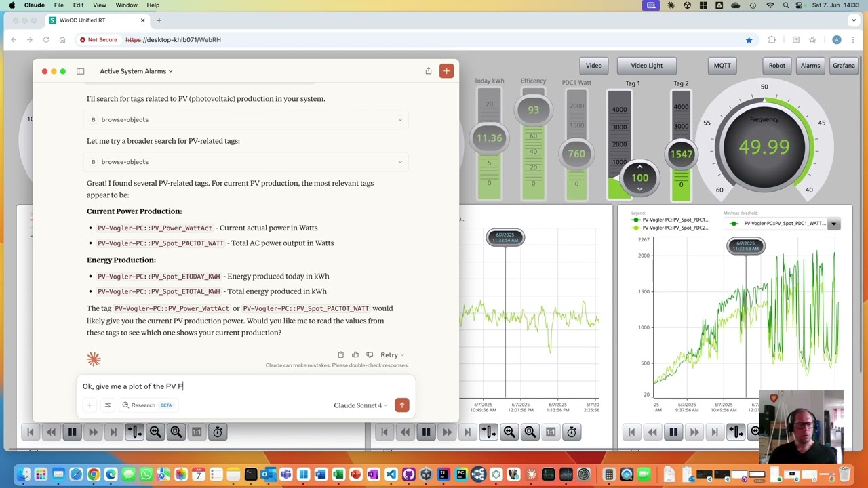868x488 pixels.
Task: Toggle the ruler in middle trend toolbar
Action: tap(488, 432)
